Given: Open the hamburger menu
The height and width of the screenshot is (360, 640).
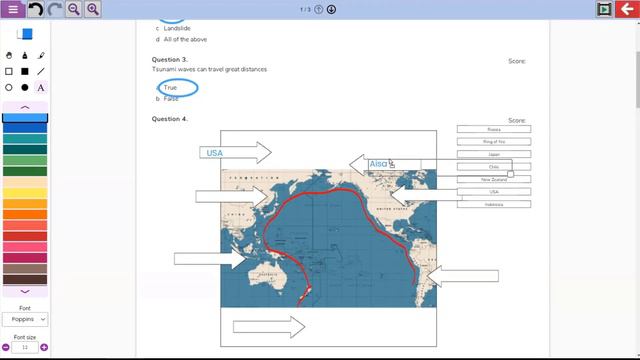Looking at the screenshot, I should coord(13,9).
